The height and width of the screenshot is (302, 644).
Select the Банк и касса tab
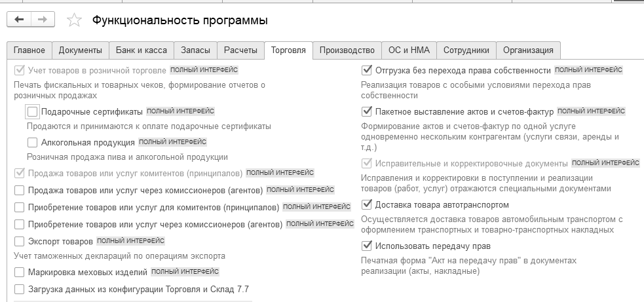pos(142,50)
